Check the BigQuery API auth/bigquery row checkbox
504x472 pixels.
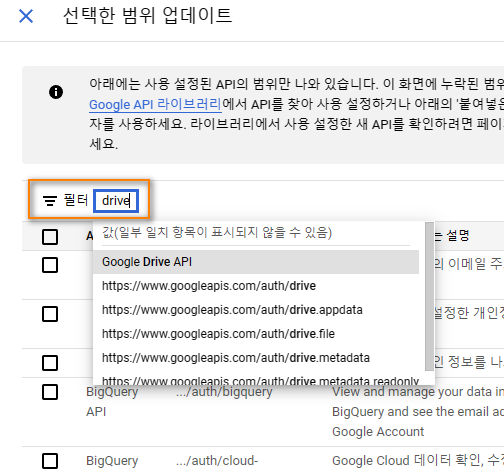pos(50,392)
